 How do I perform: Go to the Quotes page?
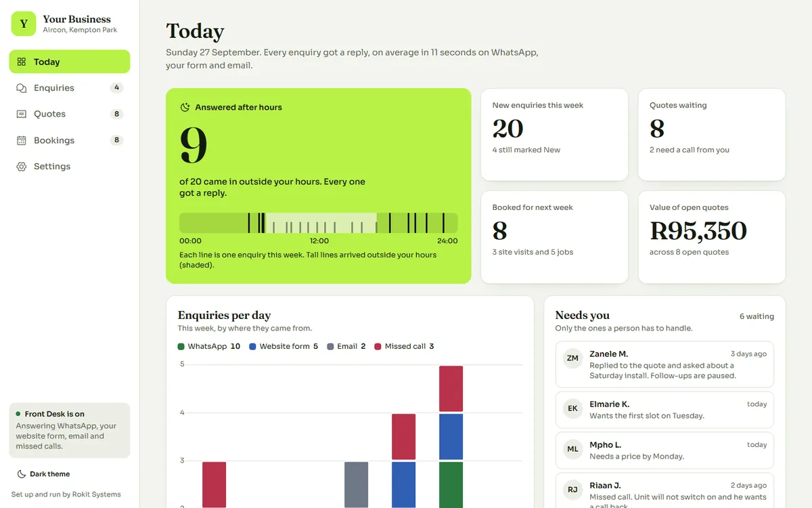pos(70,114)
